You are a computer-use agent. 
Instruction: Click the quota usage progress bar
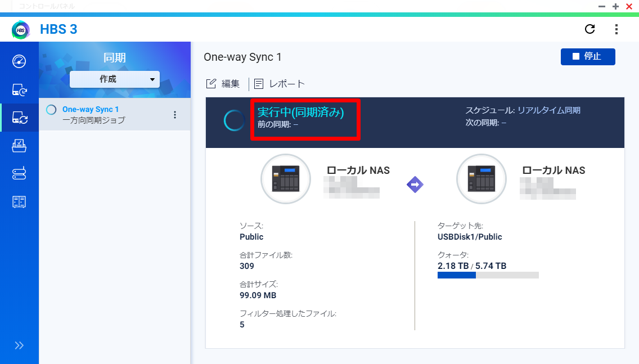pos(488,276)
